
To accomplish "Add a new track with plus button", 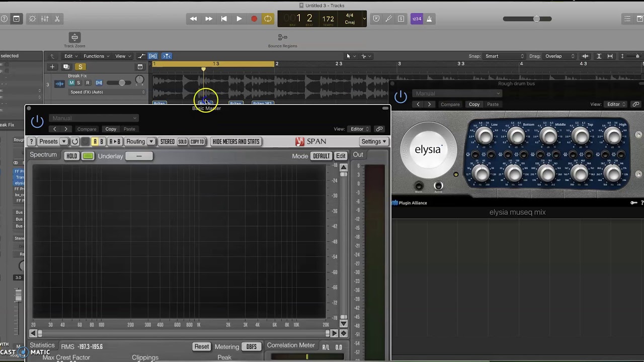I will coord(52,66).
